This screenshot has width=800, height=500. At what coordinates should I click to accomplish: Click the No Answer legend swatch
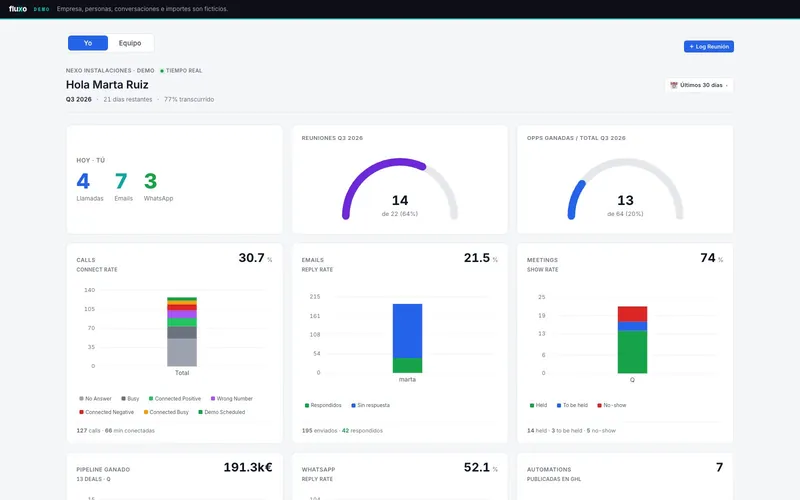(x=81, y=398)
